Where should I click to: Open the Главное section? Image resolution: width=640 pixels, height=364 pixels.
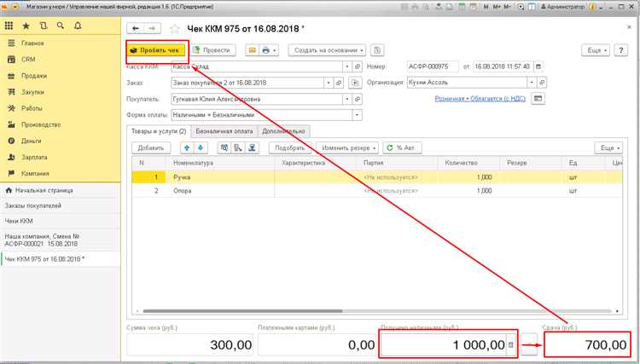[61, 43]
